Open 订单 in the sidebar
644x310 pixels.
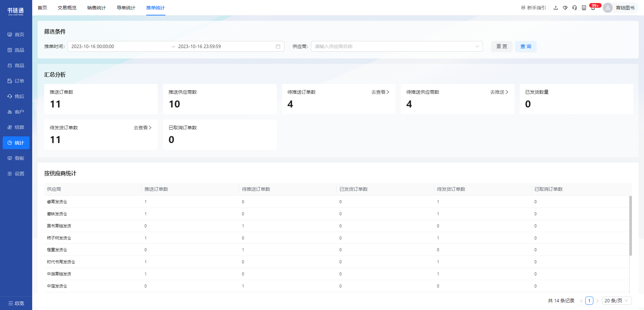[16, 81]
